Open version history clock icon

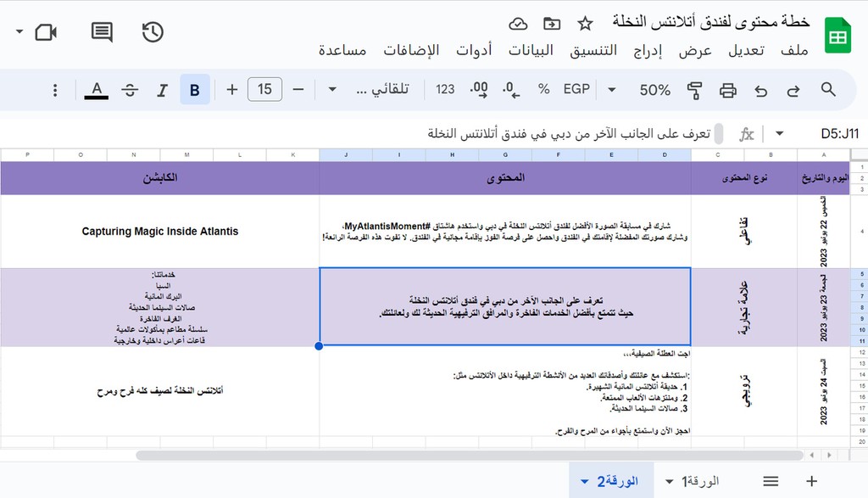(x=153, y=32)
